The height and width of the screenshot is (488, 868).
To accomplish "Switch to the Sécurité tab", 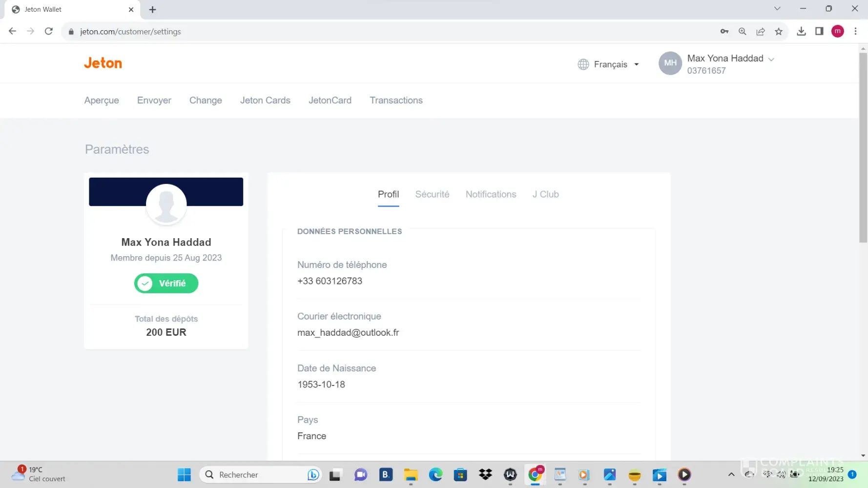I will point(432,194).
